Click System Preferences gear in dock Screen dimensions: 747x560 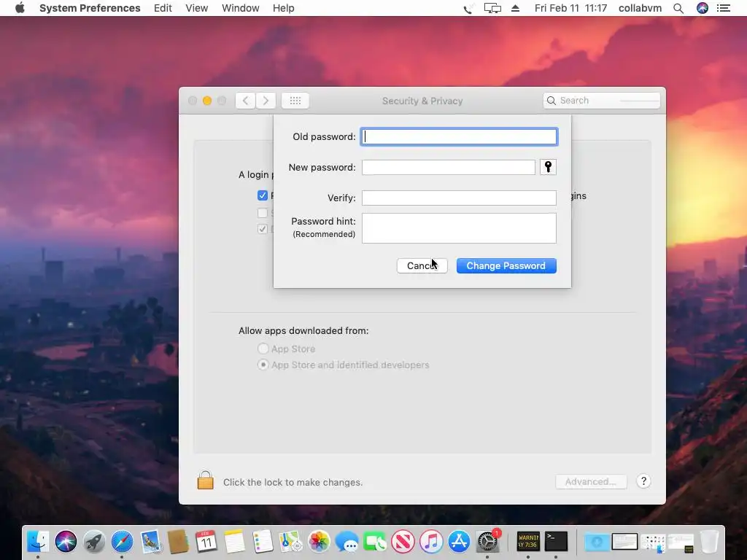[487, 542]
